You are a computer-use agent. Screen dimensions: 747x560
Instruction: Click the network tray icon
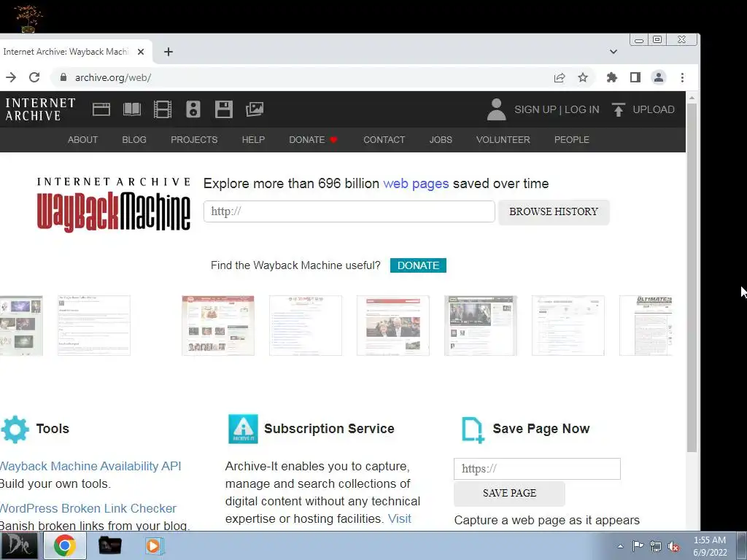(x=656, y=546)
